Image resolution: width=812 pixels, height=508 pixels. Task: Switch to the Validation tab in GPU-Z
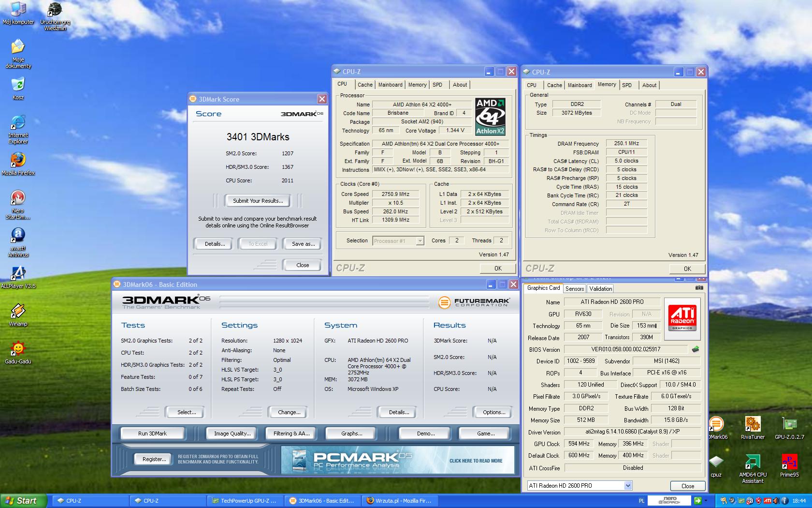(x=600, y=289)
